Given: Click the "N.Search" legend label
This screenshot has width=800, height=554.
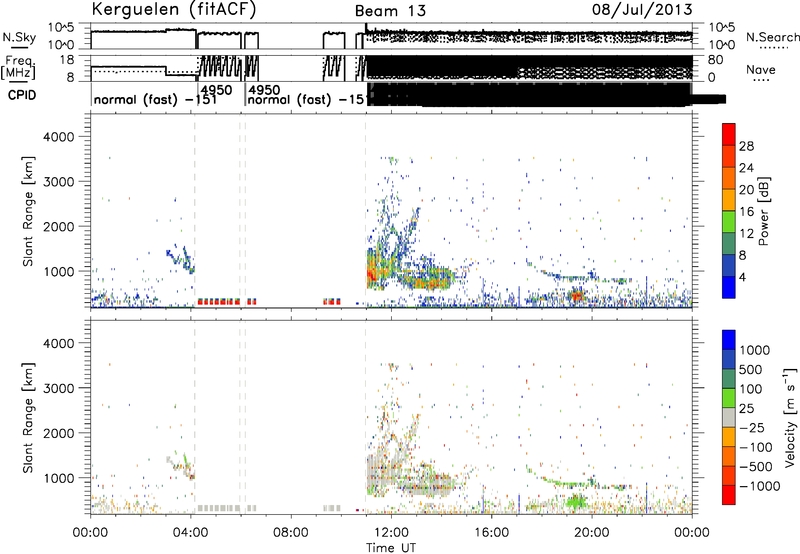Looking at the screenshot, I should click(772, 37).
